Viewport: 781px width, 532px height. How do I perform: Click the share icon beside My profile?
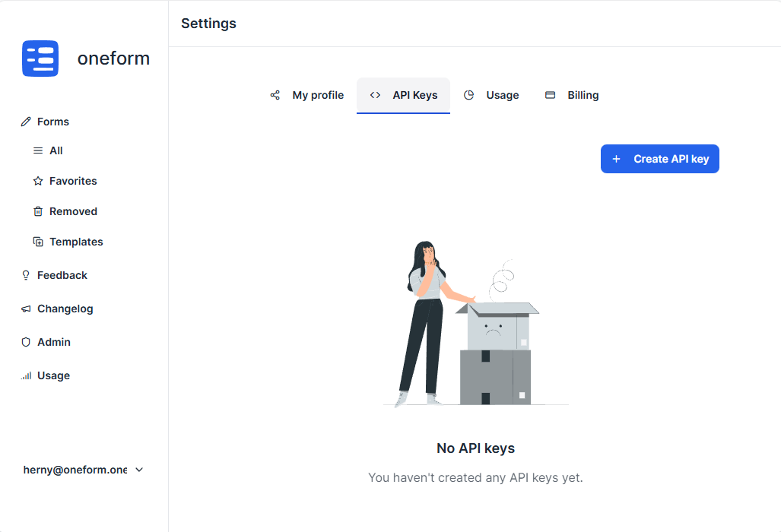click(275, 95)
